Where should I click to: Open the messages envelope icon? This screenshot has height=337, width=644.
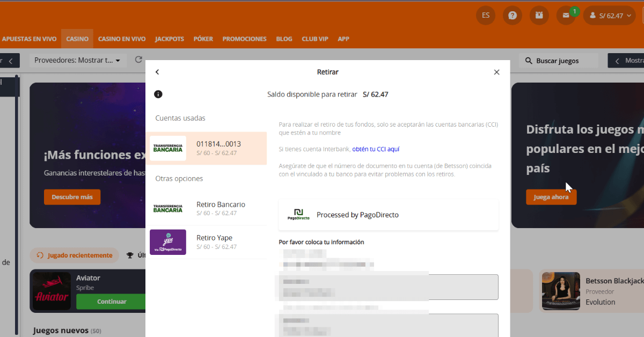point(566,16)
